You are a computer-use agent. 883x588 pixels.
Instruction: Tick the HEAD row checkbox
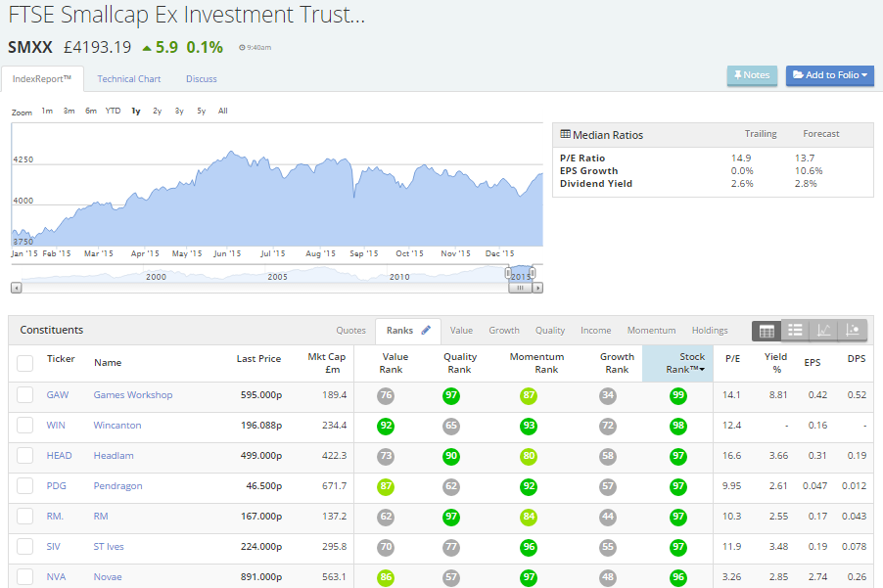(24, 456)
